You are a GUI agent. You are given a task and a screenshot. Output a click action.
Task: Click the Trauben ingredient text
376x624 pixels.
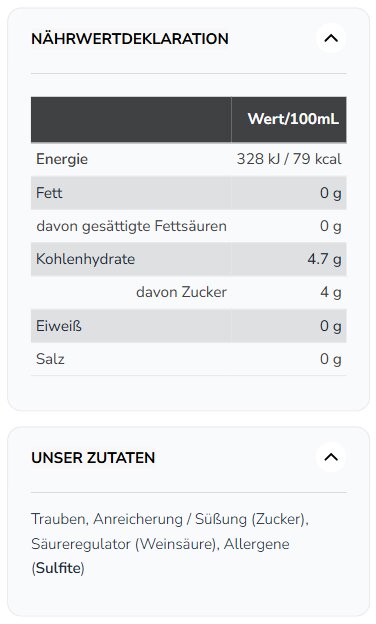(60, 519)
